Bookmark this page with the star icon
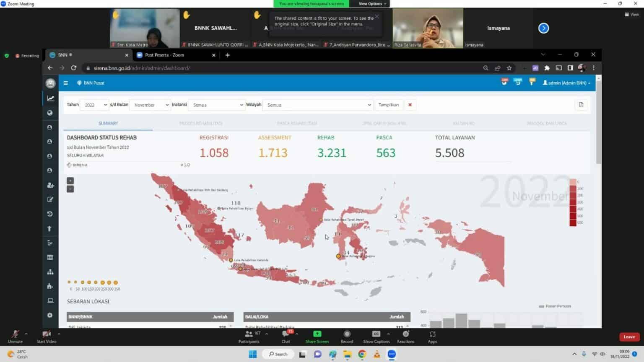 509,68
